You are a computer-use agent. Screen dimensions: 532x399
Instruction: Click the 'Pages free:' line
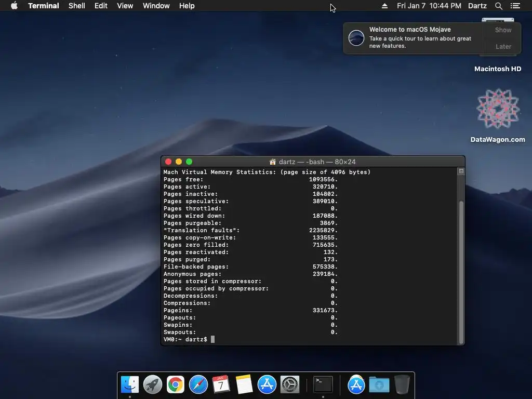coord(250,179)
